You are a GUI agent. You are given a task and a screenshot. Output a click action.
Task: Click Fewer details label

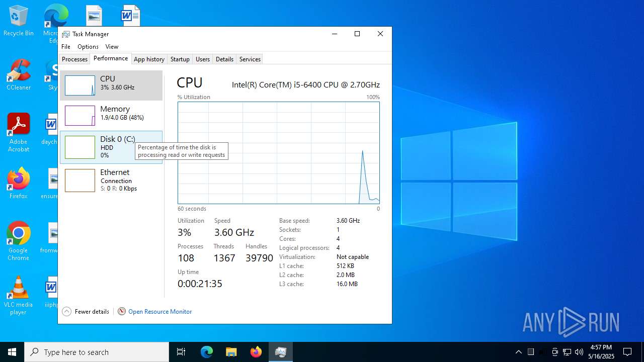point(92,312)
